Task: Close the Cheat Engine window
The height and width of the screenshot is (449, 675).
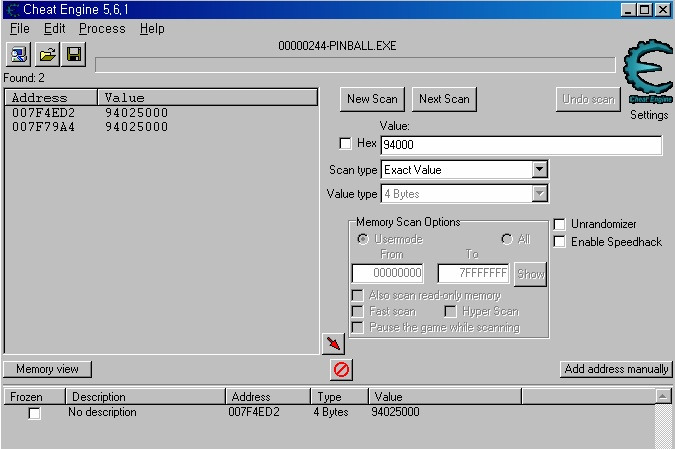Action: click(x=663, y=10)
